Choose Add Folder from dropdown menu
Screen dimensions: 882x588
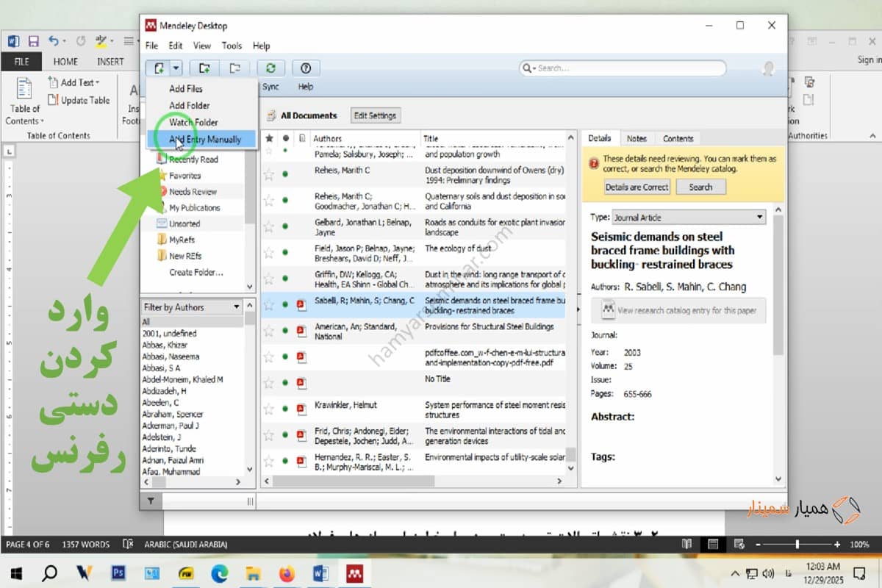(190, 106)
